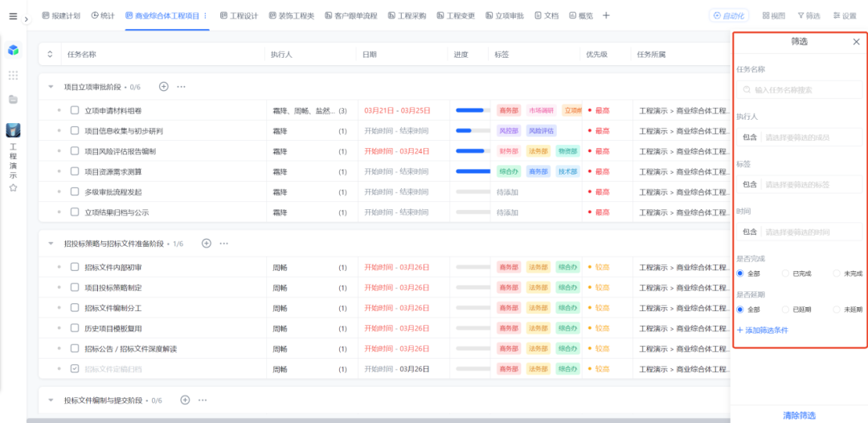
Task: Click date 03月21日 - 03月25日 cell
Action: pyautogui.click(x=397, y=110)
